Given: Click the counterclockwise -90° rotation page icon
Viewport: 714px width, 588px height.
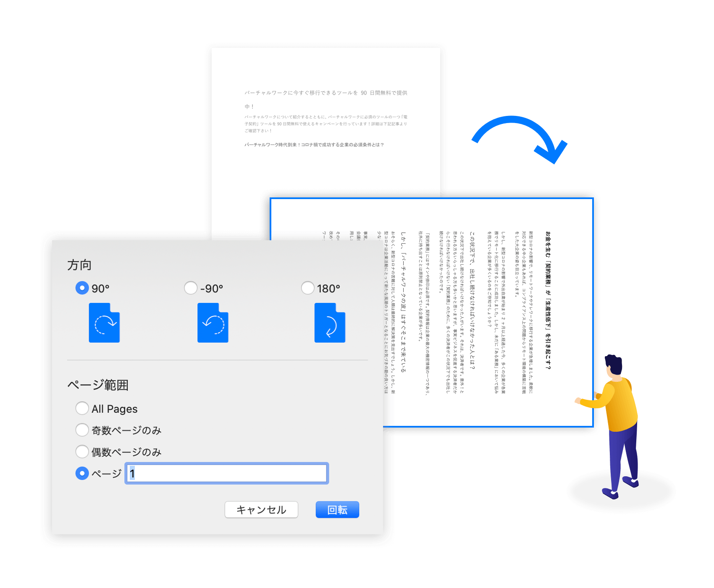Looking at the screenshot, I should [213, 323].
